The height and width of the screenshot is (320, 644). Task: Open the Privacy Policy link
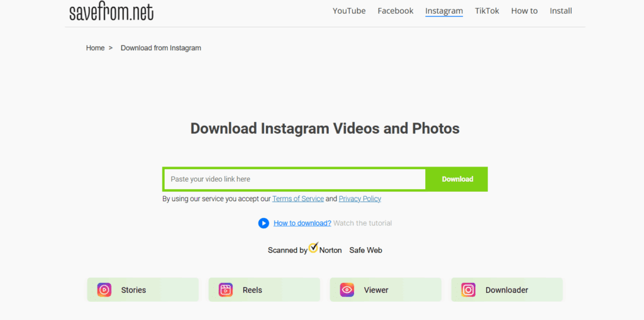pyautogui.click(x=360, y=199)
